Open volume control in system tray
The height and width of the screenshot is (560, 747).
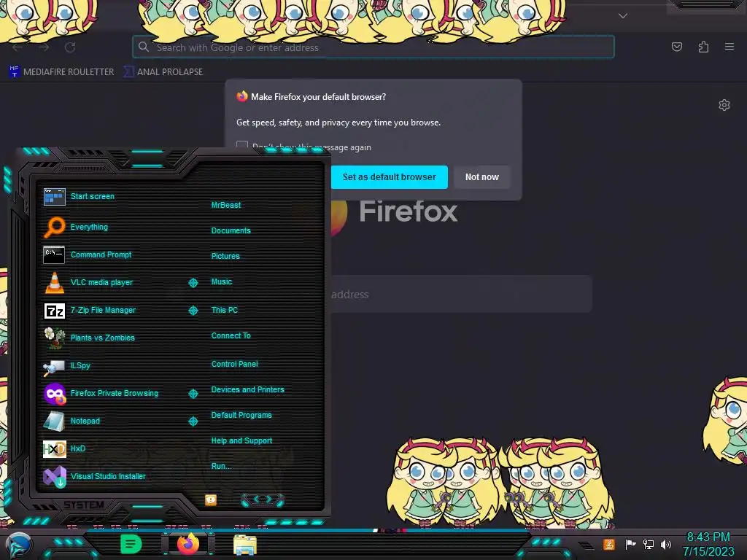tap(666, 544)
